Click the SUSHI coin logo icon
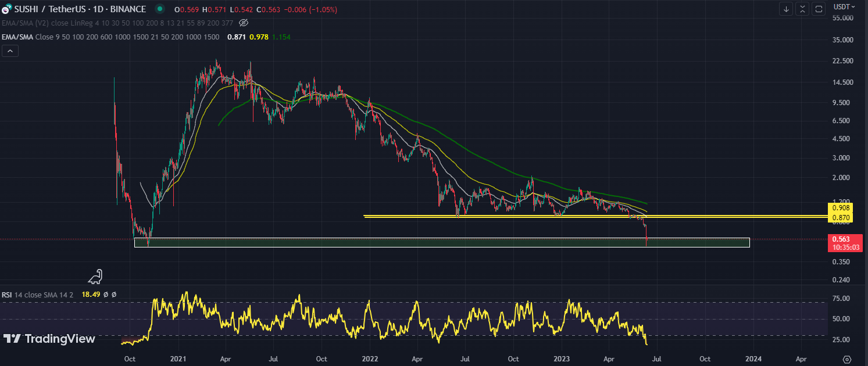868x366 pixels. [x=6, y=9]
